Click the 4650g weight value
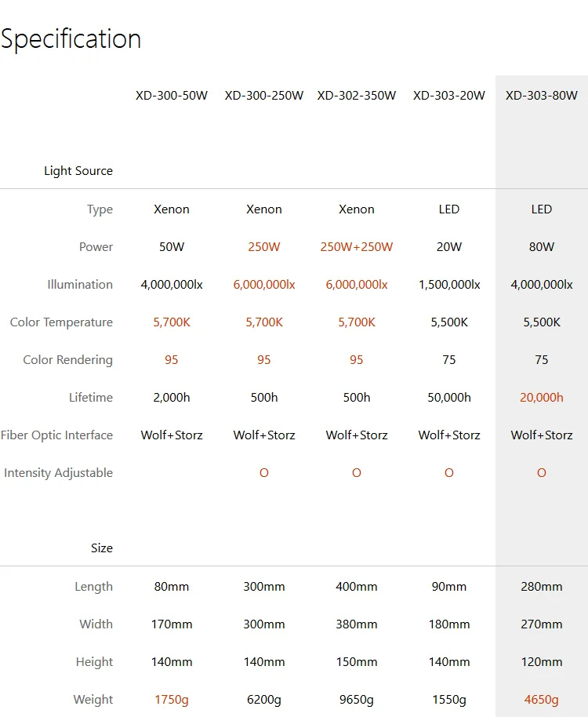This screenshot has height=717, width=588. [542, 700]
